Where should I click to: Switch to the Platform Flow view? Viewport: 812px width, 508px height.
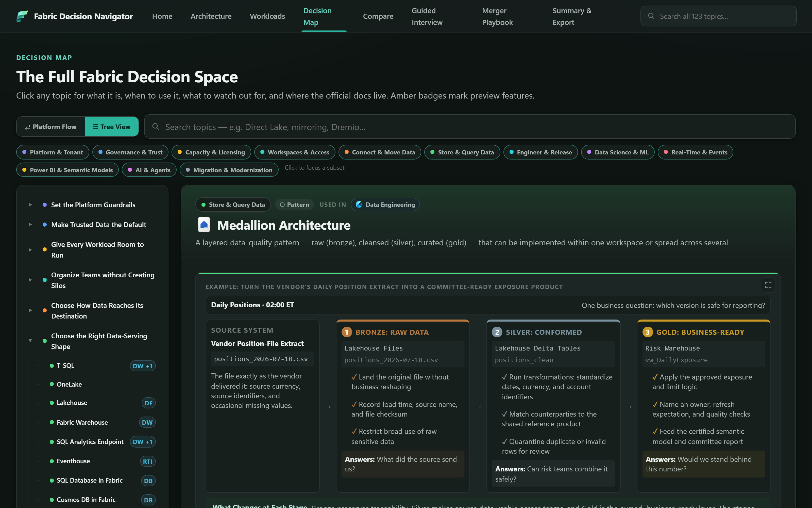[51, 127]
